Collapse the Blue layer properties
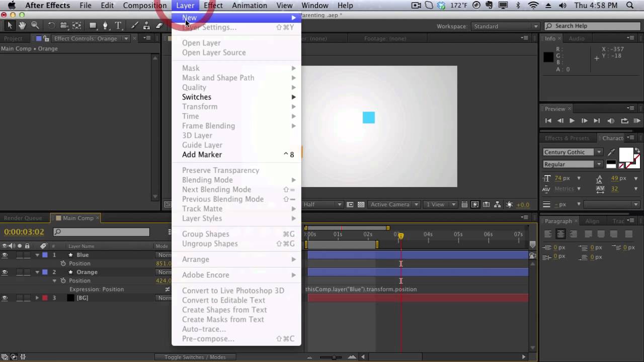 37,255
